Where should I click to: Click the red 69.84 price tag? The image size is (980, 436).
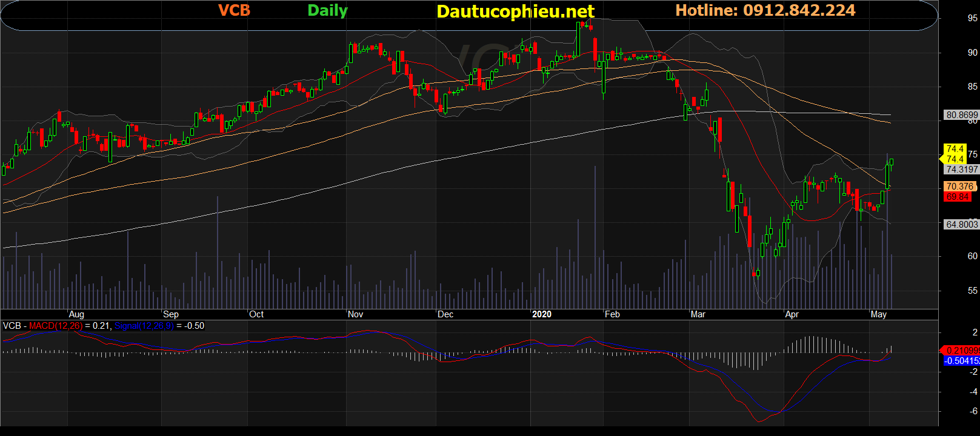[958, 197]
